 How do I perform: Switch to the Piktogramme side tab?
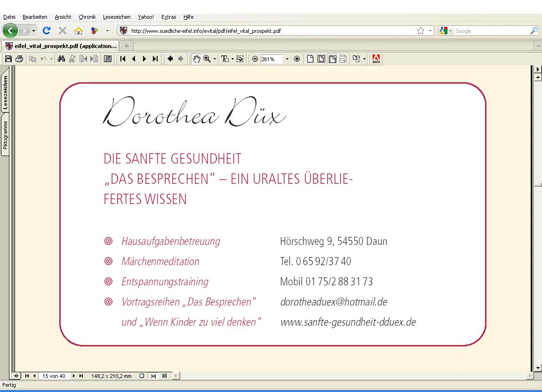(5, 135)
